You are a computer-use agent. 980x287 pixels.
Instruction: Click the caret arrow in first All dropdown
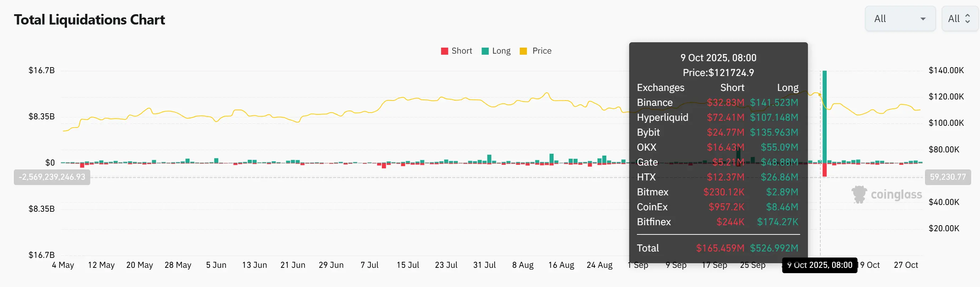(x=923, y=19)
